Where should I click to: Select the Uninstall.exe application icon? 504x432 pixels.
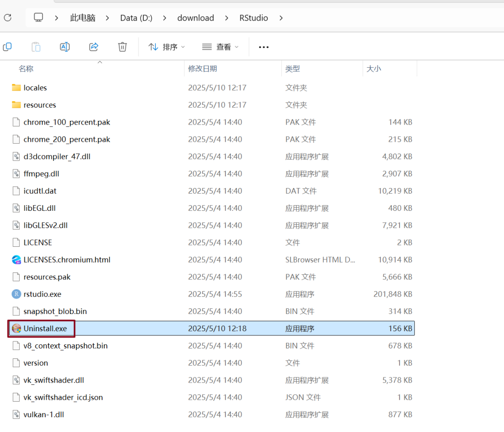16,328
